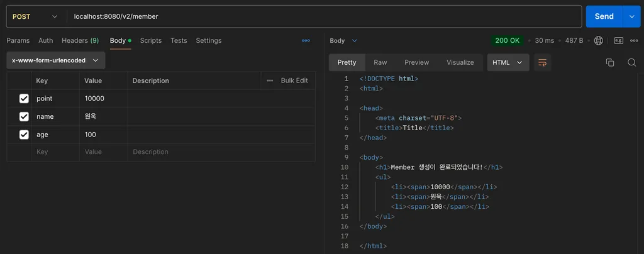Select the Pretty response view
This screenshot has width=644, height=254.
tap(347, 62)
